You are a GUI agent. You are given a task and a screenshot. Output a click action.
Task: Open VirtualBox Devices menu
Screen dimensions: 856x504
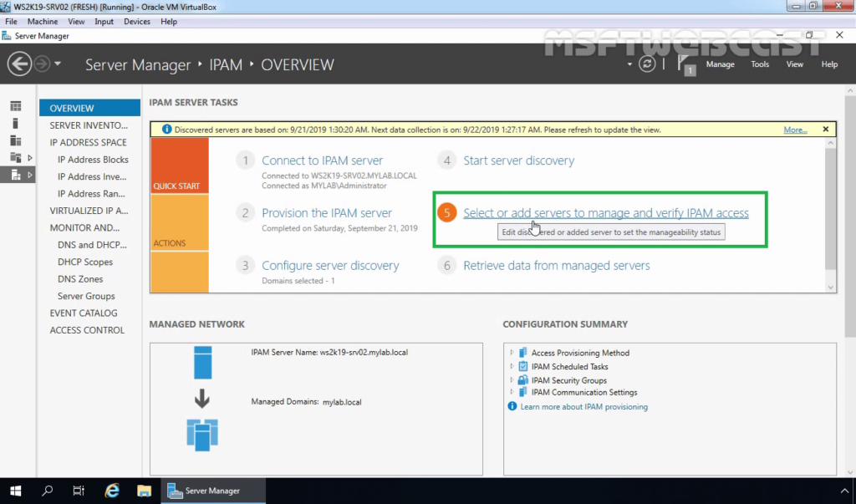tap(136, 21)
